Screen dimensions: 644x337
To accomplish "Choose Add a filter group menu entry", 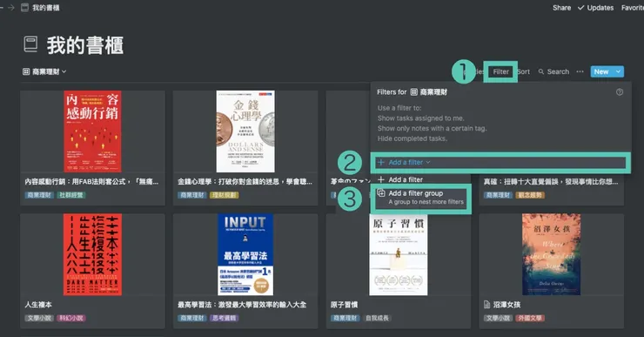I will click(421, 198).
